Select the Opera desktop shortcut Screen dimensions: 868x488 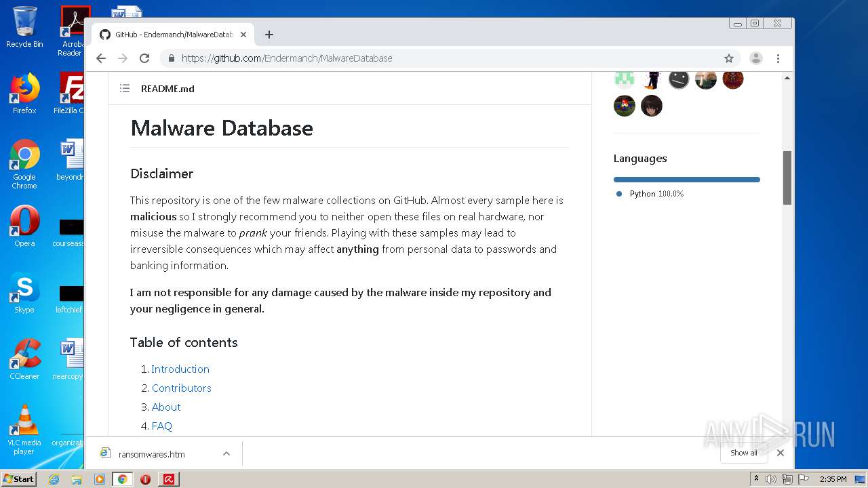point(24,226)
